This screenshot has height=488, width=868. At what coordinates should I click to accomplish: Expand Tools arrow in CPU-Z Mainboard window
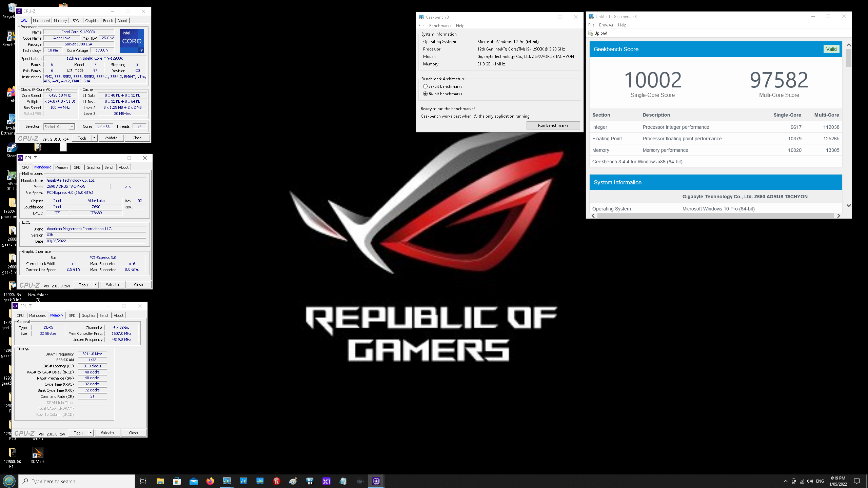click(x=96, y=285)
